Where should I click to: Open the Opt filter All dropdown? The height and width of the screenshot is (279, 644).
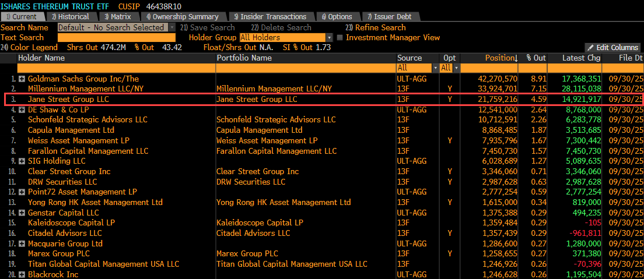pyautogui.click(x=456, y=68)
